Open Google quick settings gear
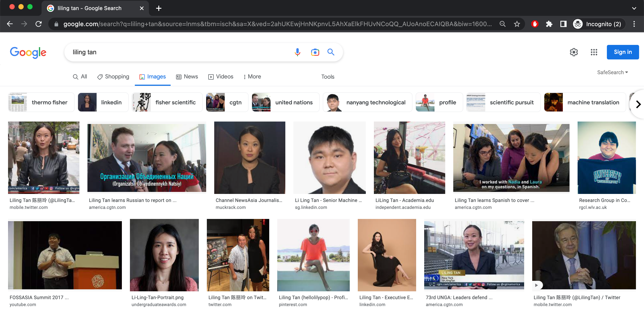The image size is (644, 313). point(574,52)
